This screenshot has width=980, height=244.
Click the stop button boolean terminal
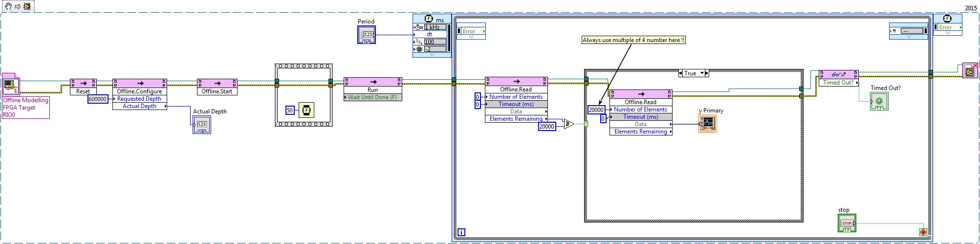coord(847,223)
